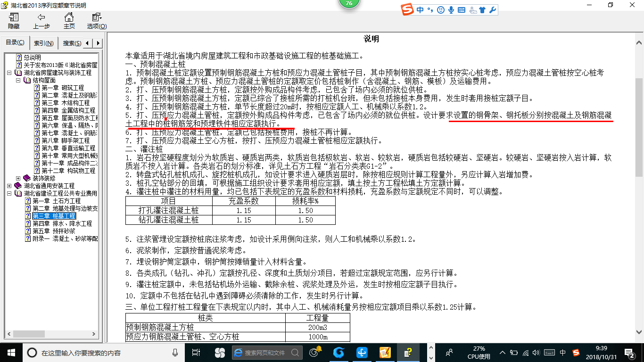Expand the 湖北省通用安装工程 node
Screen dimensions: 644x362
[9, 186]
